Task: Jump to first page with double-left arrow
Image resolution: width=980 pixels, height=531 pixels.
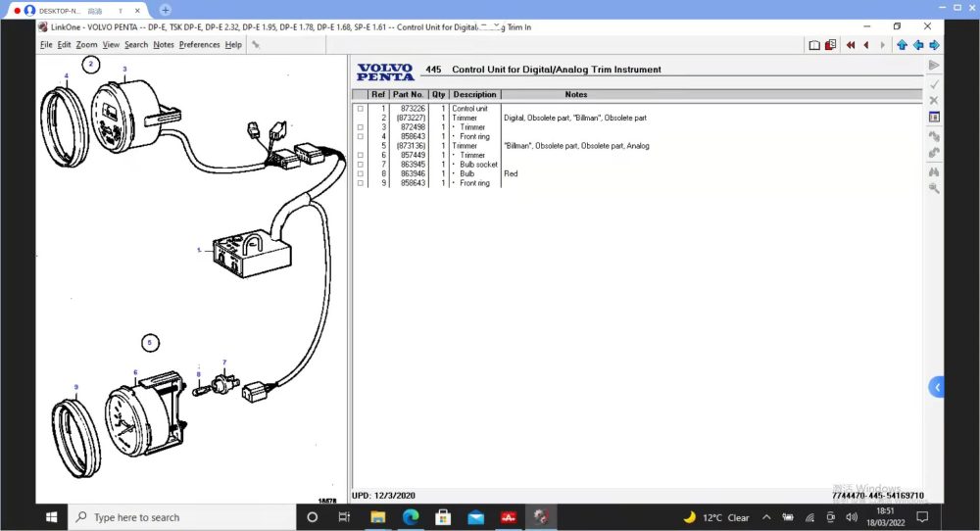Action: tap(850, 45)
